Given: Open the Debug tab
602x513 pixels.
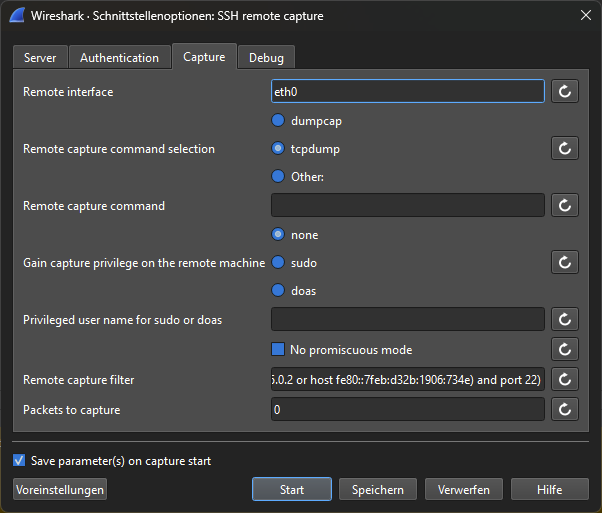Looking at the screenshot, I should click(x=266, y=58).
